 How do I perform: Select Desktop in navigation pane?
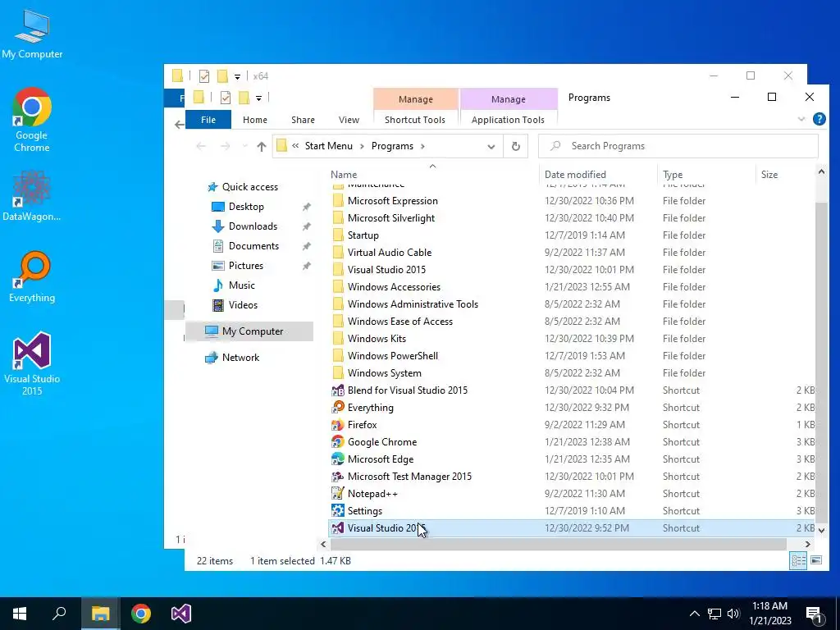tap(246, 207)
